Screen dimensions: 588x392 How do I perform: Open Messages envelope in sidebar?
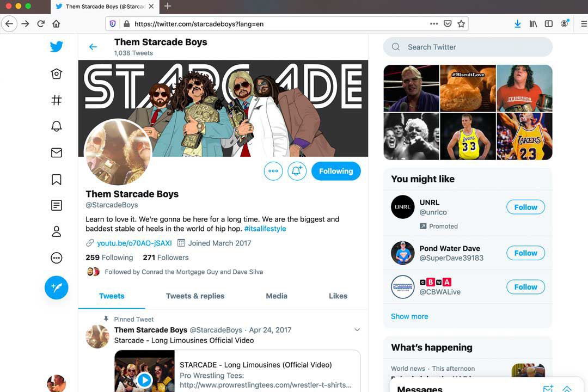(x=56, y=152)
